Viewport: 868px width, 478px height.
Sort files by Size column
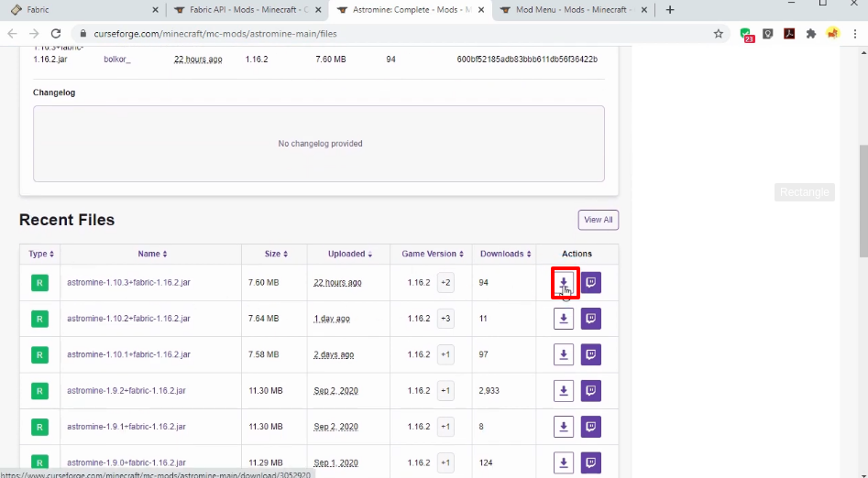pyautogui.click(x=276, y=254)
